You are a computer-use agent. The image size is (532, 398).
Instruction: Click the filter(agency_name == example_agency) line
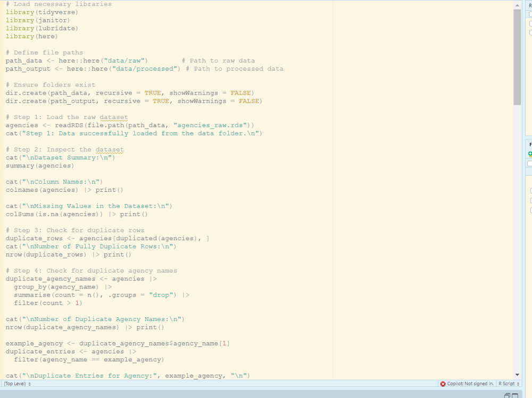tap(89, 360)
